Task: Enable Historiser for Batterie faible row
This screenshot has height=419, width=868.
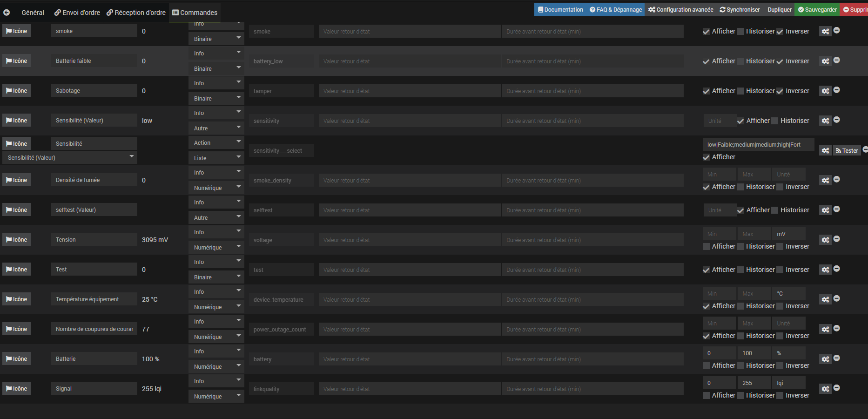Action: (740, 61)
